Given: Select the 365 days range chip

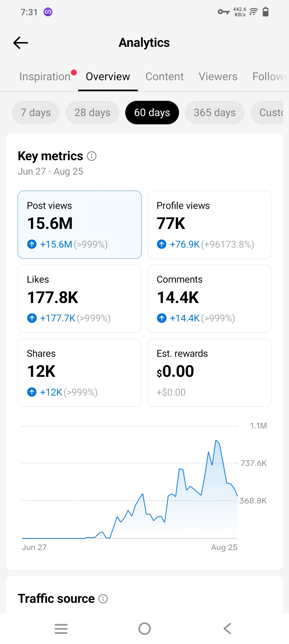Looking at the screenshot, I should (215, 113).
